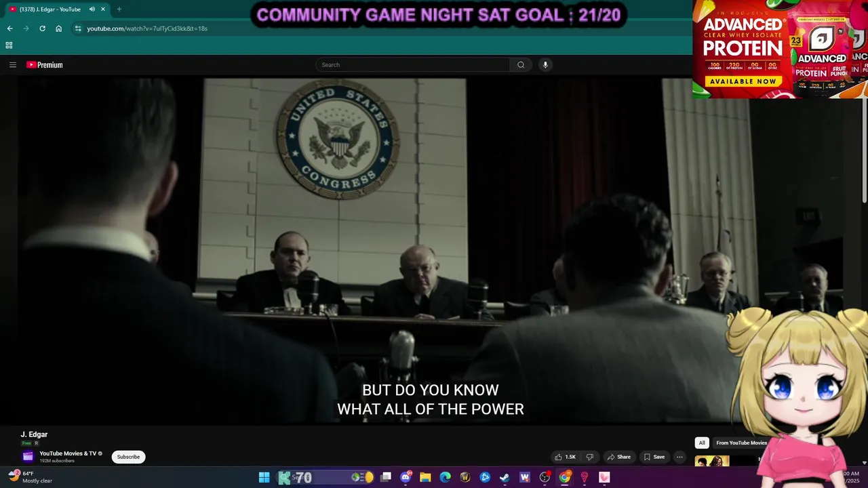The height and width of the screenshot is (488, 868).
Task: Subscribe to YouTube Movies & TV
Action: coord(128,457)
